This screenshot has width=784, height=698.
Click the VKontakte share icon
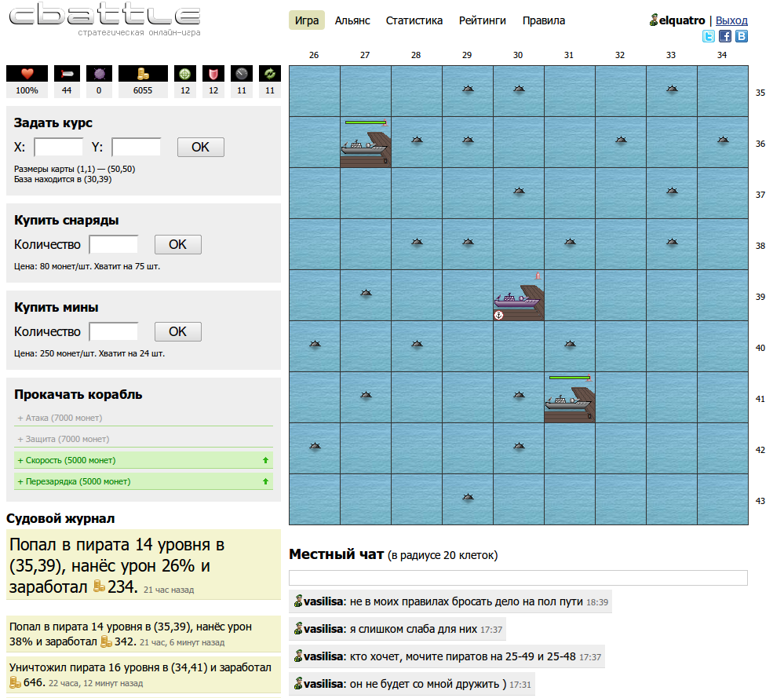[742, 36]
